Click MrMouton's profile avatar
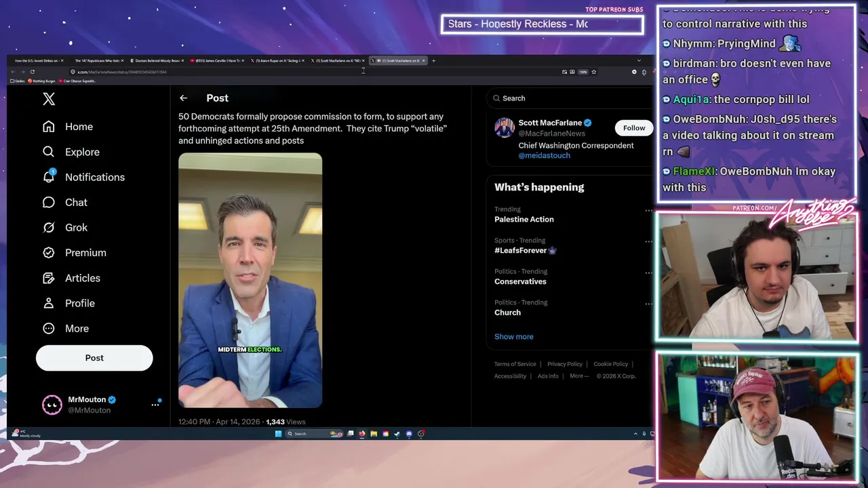 coord(52,405)
